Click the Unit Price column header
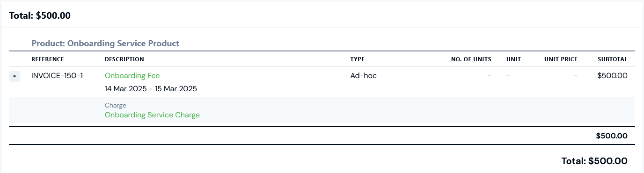The width and height of the screenshot is (644, 173). [561, 59]
